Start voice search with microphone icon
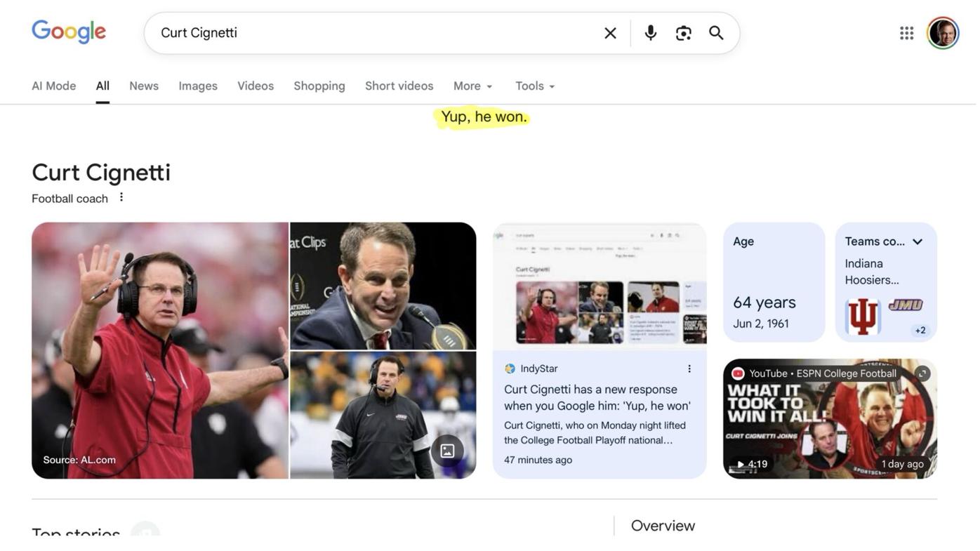Viewport: 980px width, 551px height. pyautogui.click(x=651, y=33)
